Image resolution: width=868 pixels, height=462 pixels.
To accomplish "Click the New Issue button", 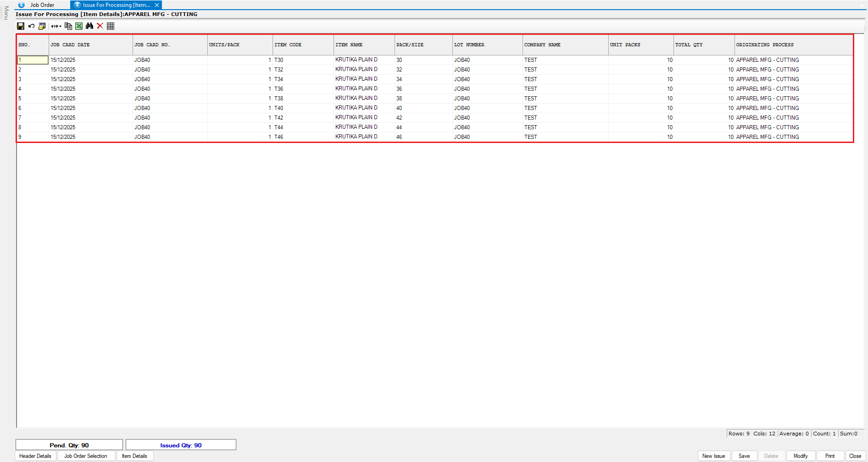I will 713,456.
